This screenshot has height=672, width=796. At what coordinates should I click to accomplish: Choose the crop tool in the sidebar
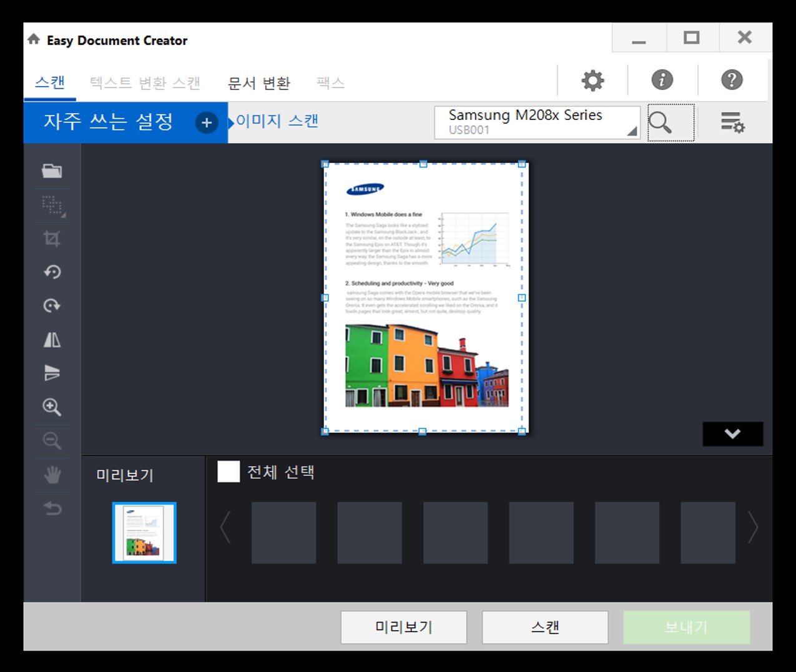(x=52, y=239)
